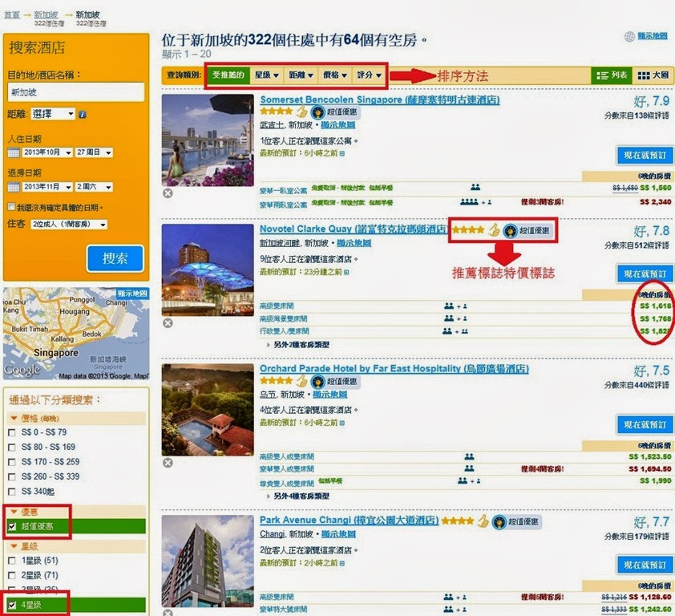Click 現在就預訂 for Somerset Bencoolen

point(645,156)
